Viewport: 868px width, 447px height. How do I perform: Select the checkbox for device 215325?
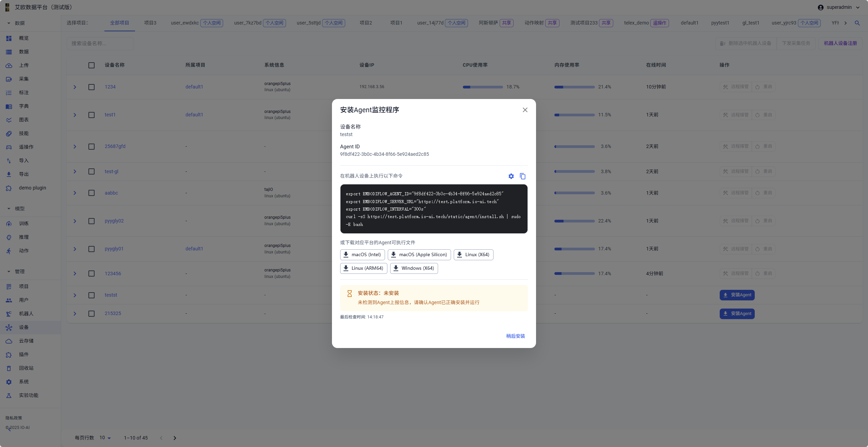point(91,314)
